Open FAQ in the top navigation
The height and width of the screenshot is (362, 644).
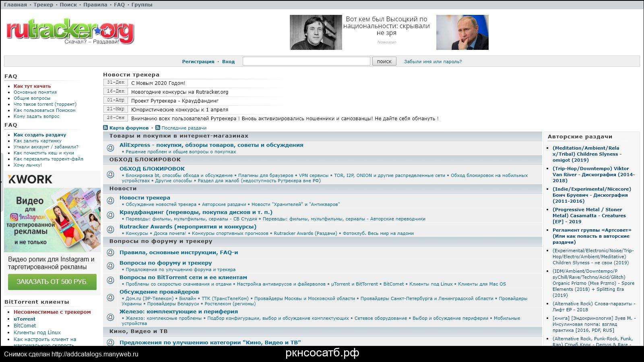[119, 5]
